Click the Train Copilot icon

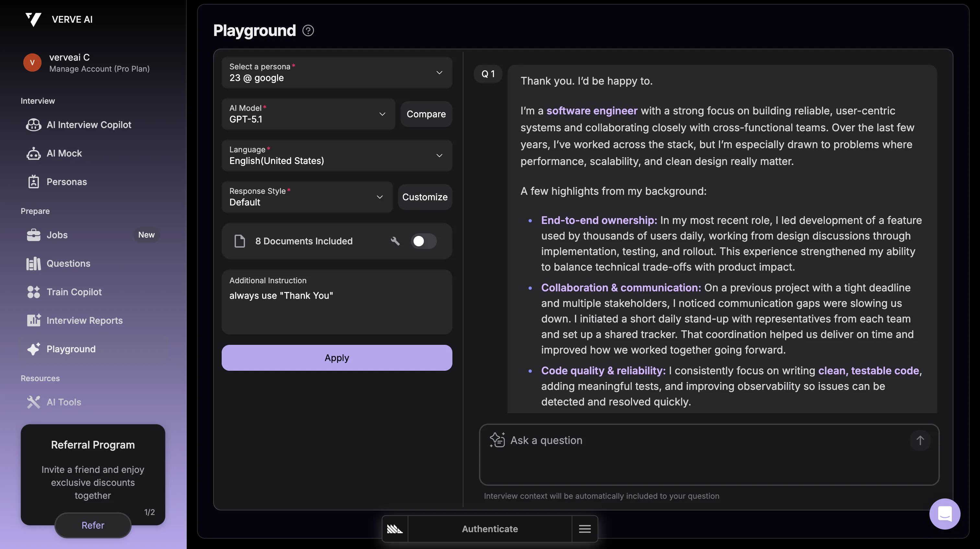[x=33, y=292]
